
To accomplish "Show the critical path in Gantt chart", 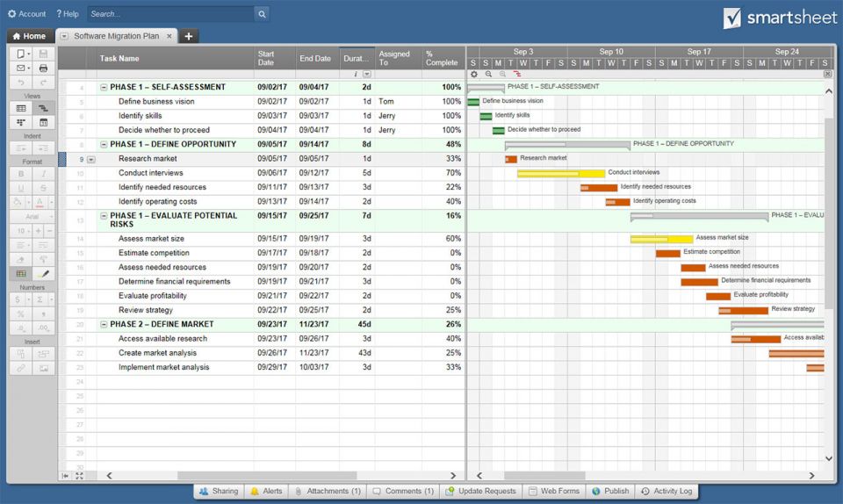I will pos(517,75).
